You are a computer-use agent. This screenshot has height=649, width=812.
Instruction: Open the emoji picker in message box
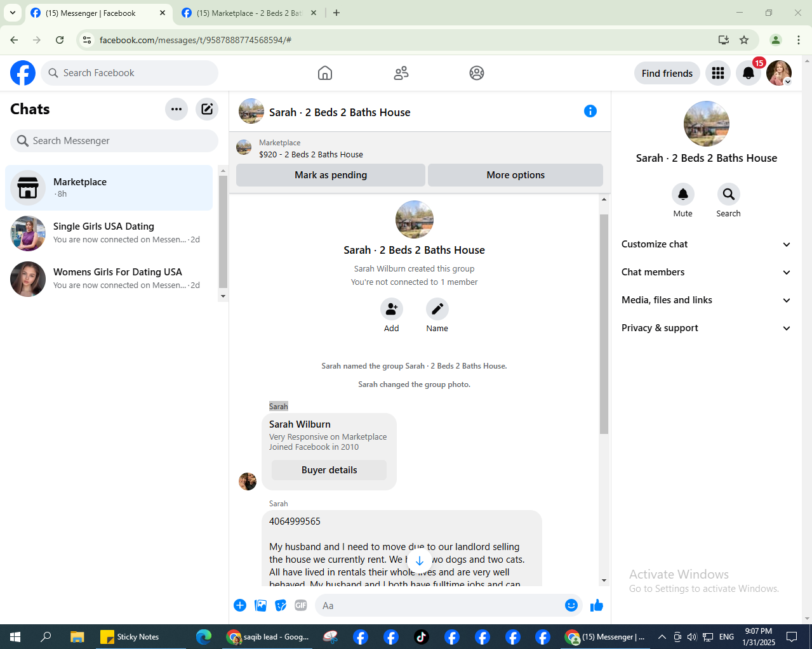point(571,605)
